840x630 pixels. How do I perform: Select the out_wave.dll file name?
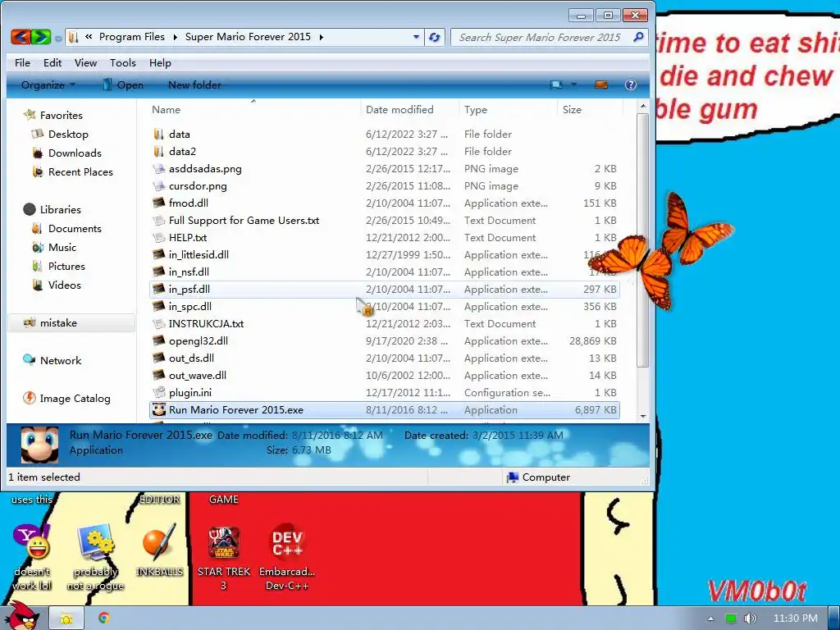[198, 376]
